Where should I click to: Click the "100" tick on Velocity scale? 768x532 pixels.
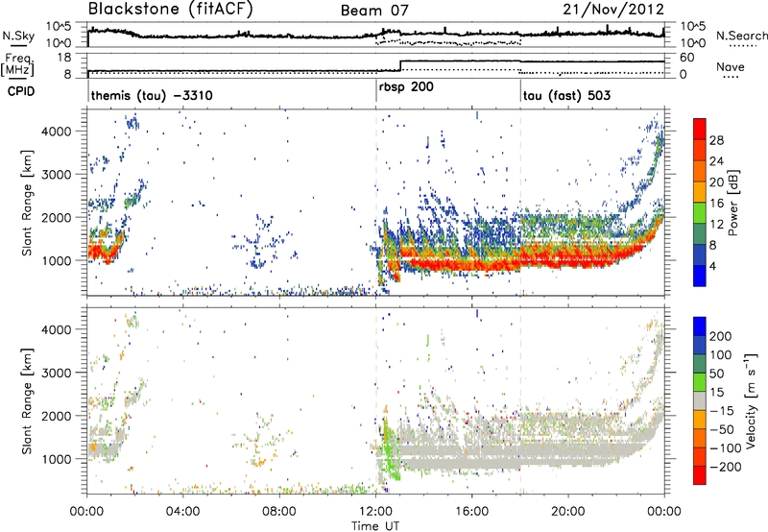tap(721, 355)
